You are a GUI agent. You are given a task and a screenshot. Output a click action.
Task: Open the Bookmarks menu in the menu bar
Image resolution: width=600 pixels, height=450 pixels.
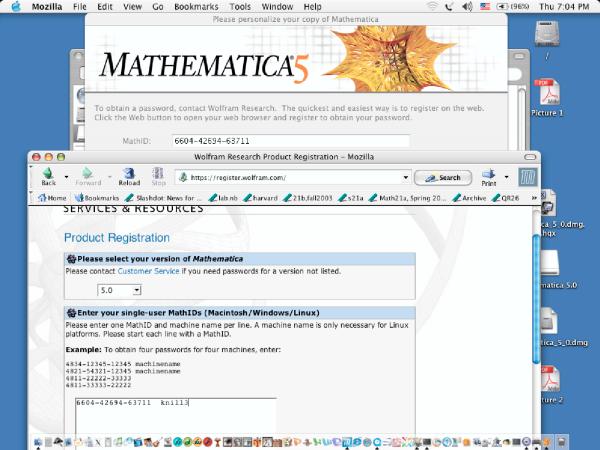[x=199, y=6]
